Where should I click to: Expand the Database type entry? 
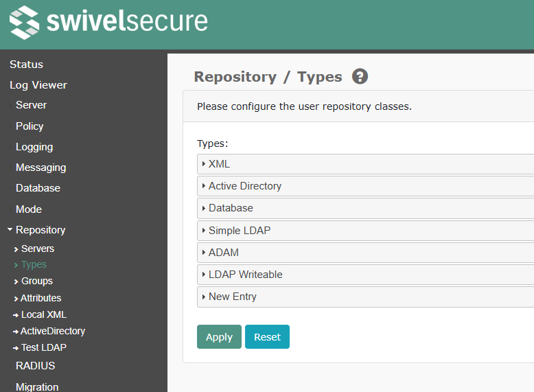pyautogui.click(x=365, y=208)
